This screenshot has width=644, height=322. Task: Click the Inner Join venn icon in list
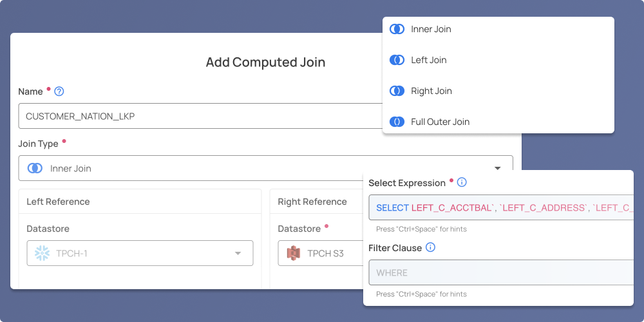point(397,29)
